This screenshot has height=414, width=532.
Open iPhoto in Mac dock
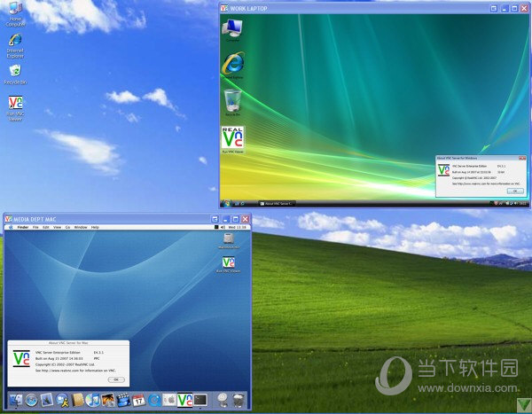coord(108,401)
